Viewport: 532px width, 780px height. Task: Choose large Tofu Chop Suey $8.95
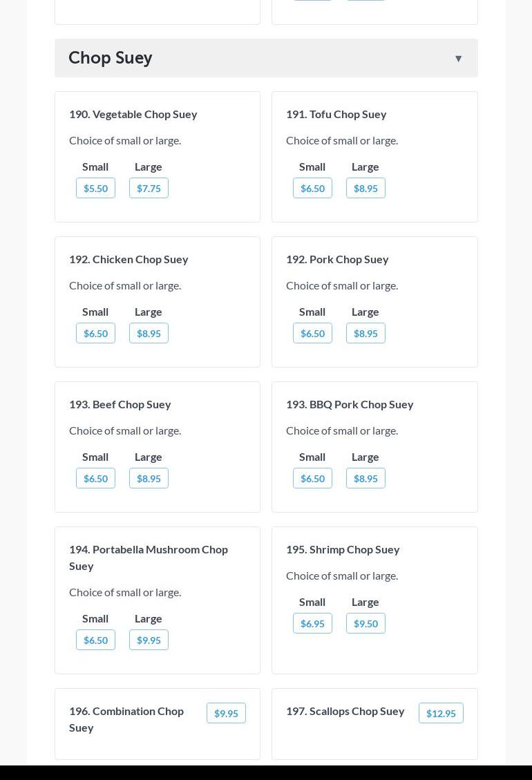365,188
